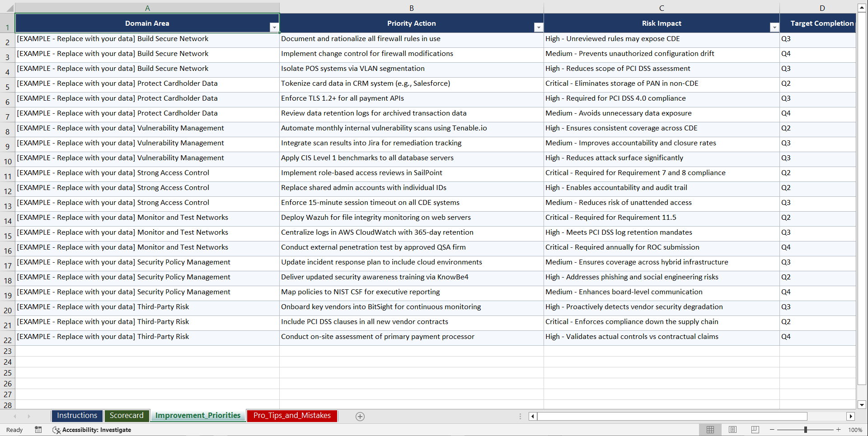Switch to the Scorecard sheet
The image size is (868, 436).
(127, 415)
